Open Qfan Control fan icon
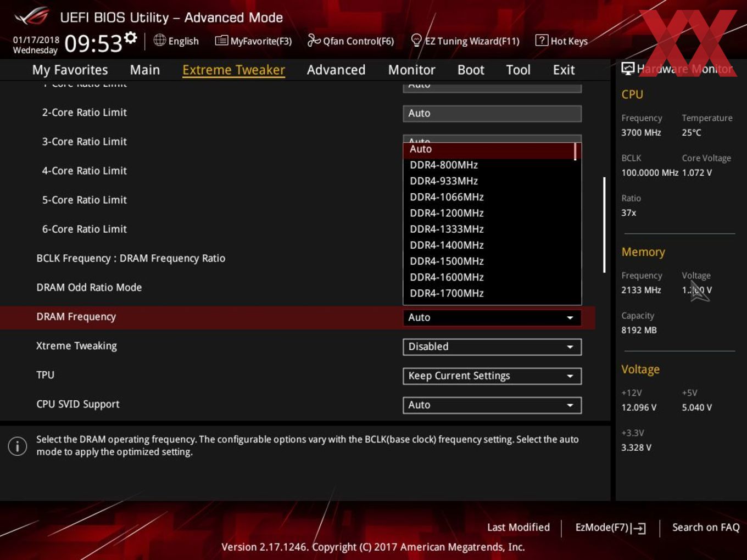The image size is (747, 560). (x=314, y=40)
